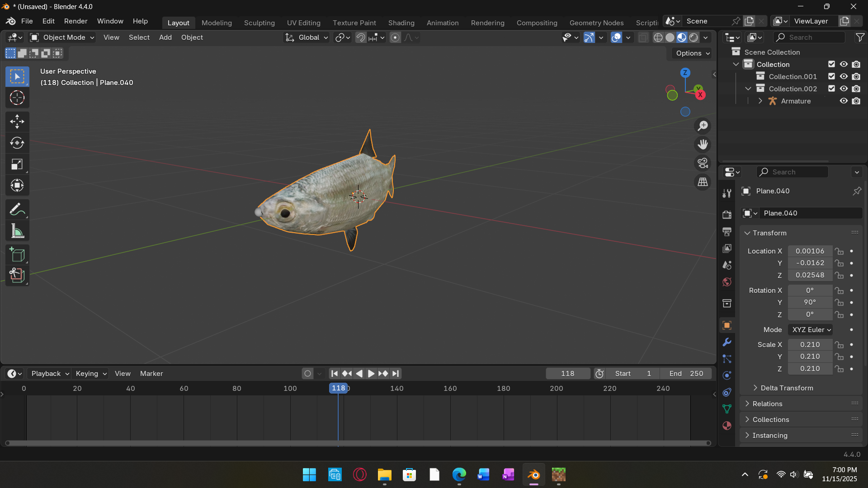Click the Location Z value field

pos(810,275)
